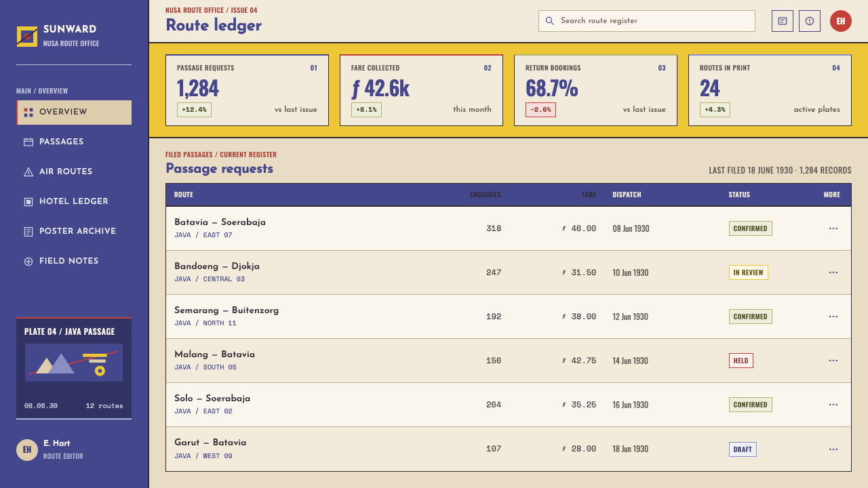Open Passages in the sidebar

(74, 142)
